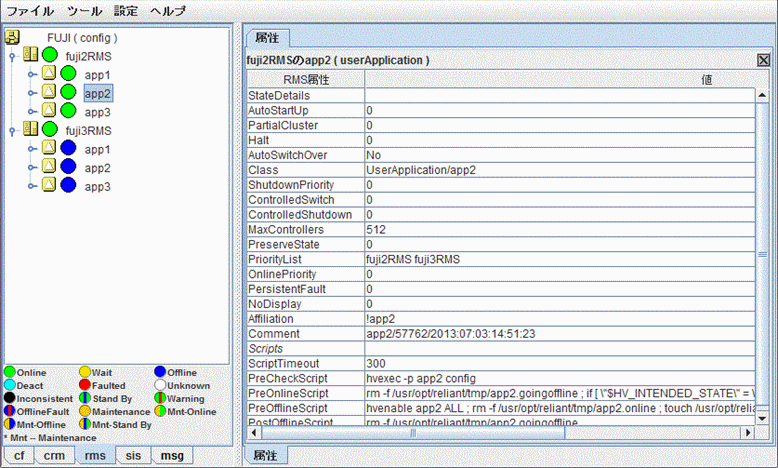This screenshot has height=468, width=778.
Task: Click the OfflineFault legend icon
Action: (10, 411)
